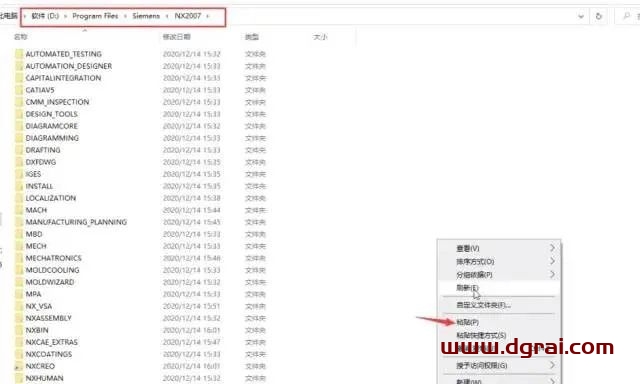Click the MECH folder icon
This screenshot has height=384, width=640.
(x=19, y=246)
